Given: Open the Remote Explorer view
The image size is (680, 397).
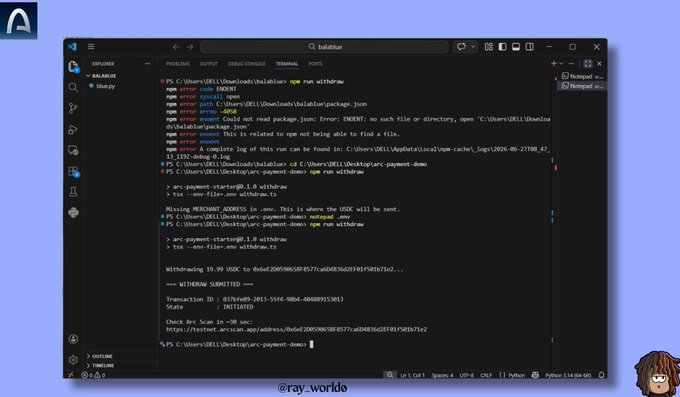Looking at the screenshot, I should tap(73, 150).
